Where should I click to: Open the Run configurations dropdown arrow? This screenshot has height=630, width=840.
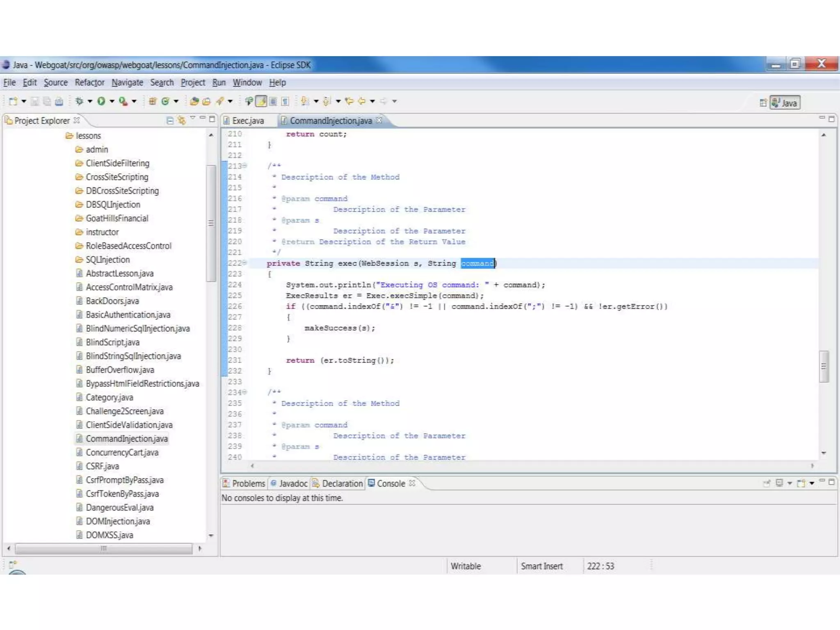coord(112,101)
